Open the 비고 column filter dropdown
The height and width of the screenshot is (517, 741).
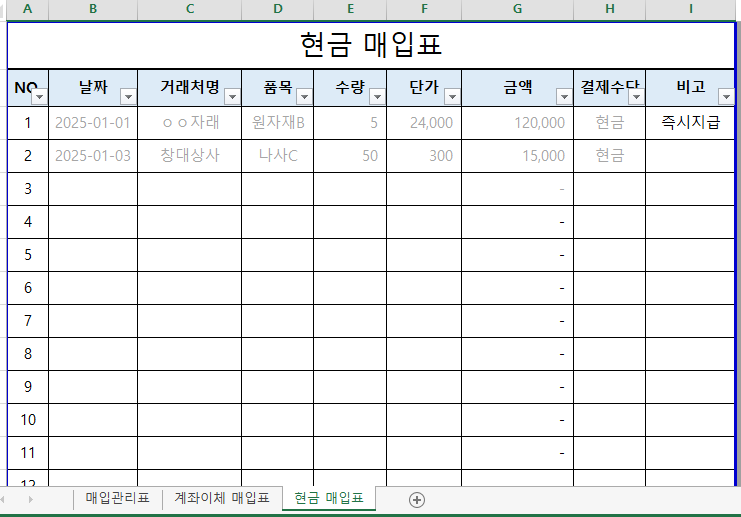(x=724, y=97)
